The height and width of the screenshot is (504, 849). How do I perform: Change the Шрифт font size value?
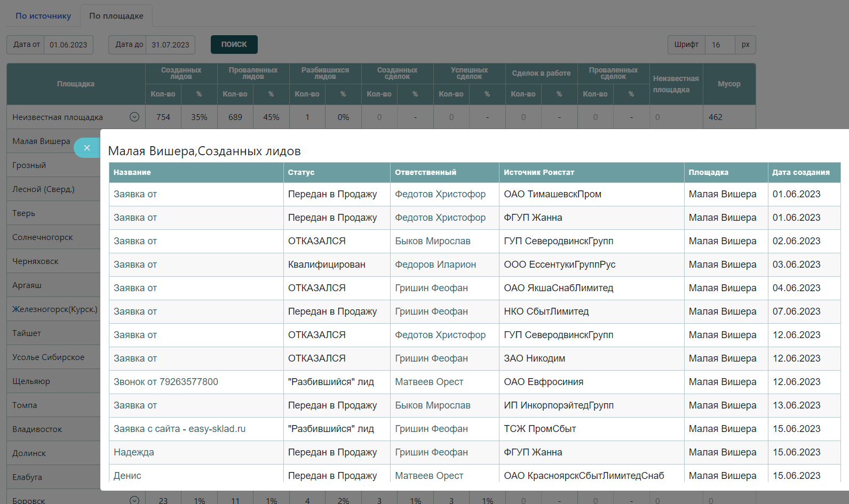click(719, 45)
